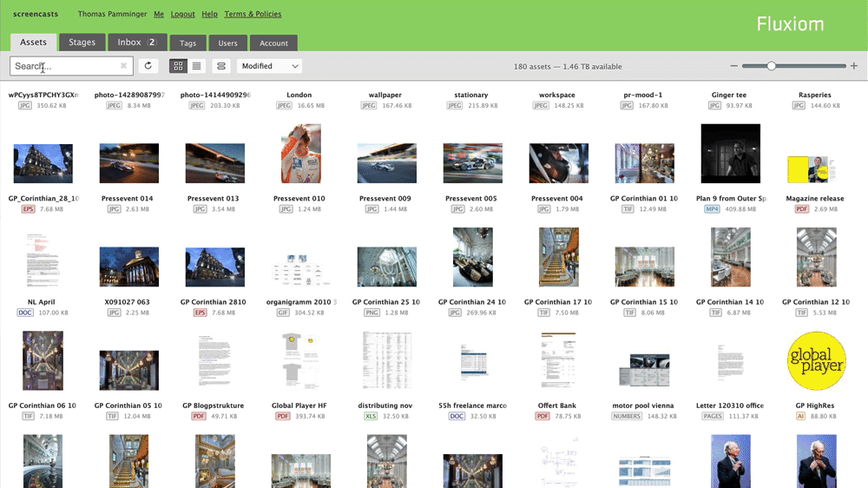Click the Rasperies asset name
868x488 pixels.
coord(815,95)
